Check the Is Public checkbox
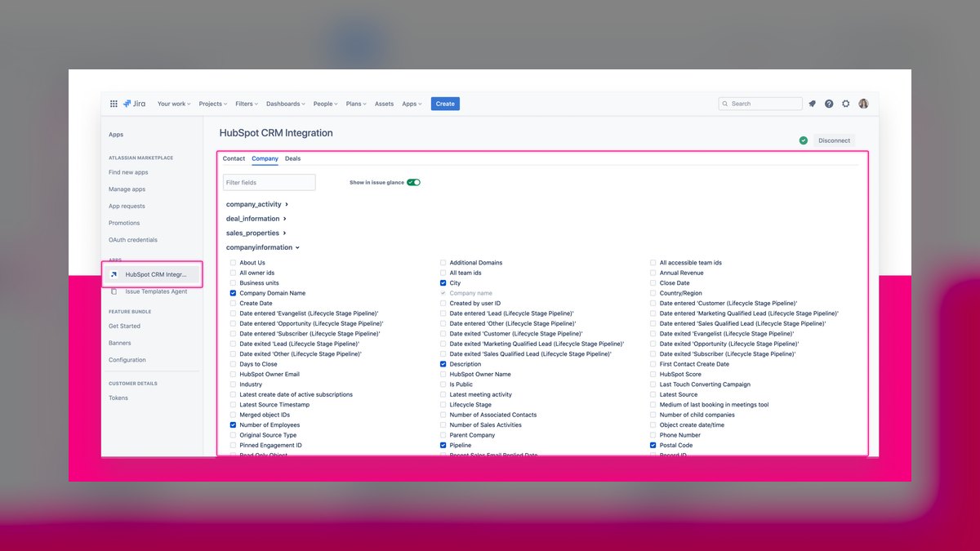This screenshot has height=551, width=980. (443, 384)
